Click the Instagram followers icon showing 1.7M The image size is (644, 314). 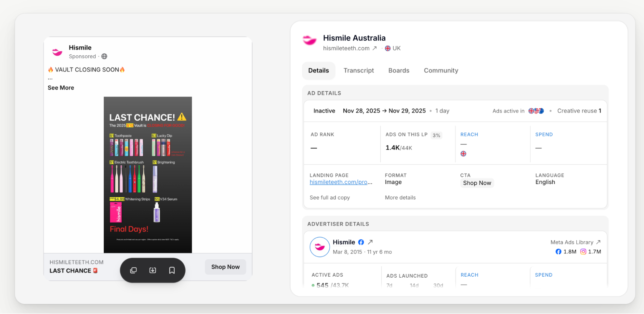pos(583,252)
